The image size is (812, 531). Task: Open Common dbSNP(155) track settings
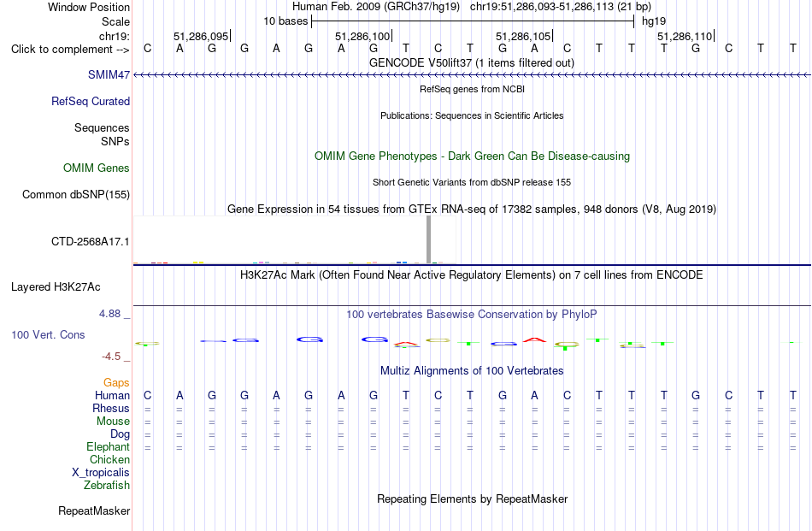coord(76,194)
